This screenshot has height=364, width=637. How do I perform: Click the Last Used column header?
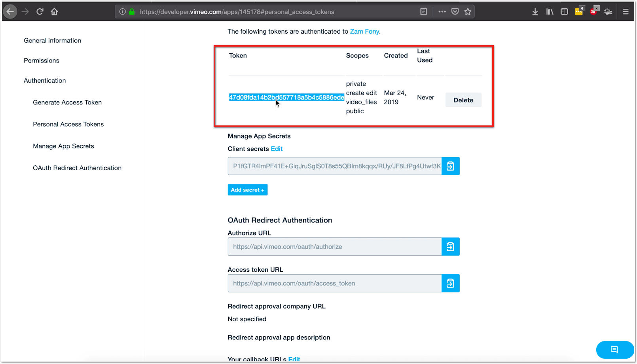(x=425, y=56)
